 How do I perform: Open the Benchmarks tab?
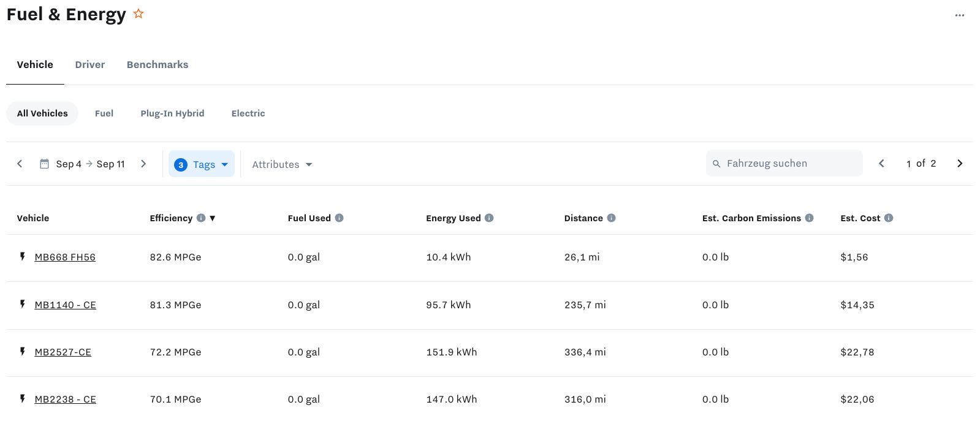pyautogui.click(x=157, y=64)
